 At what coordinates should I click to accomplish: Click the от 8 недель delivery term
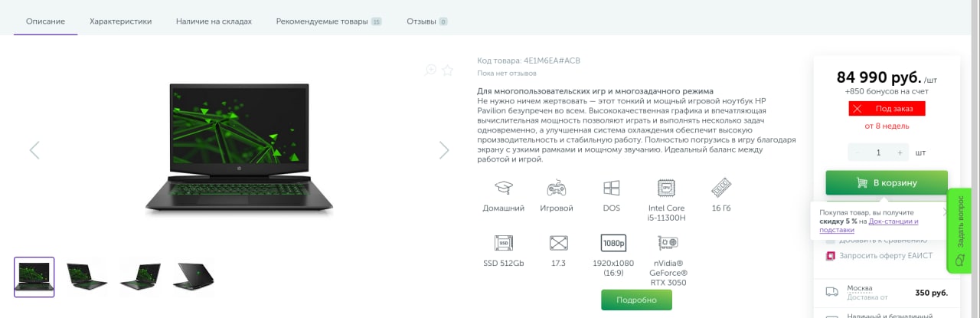[x=887, y=126]
